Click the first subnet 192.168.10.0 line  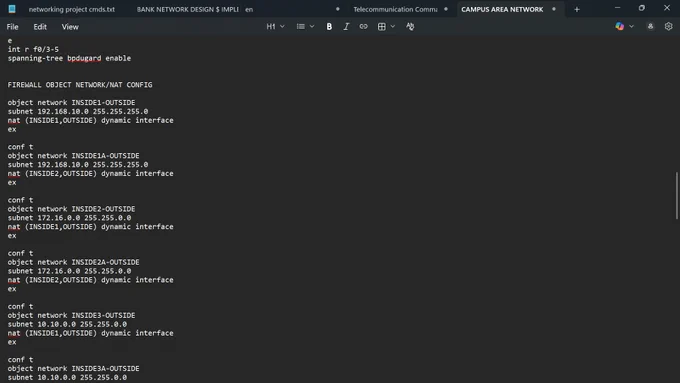coord(78,111)
